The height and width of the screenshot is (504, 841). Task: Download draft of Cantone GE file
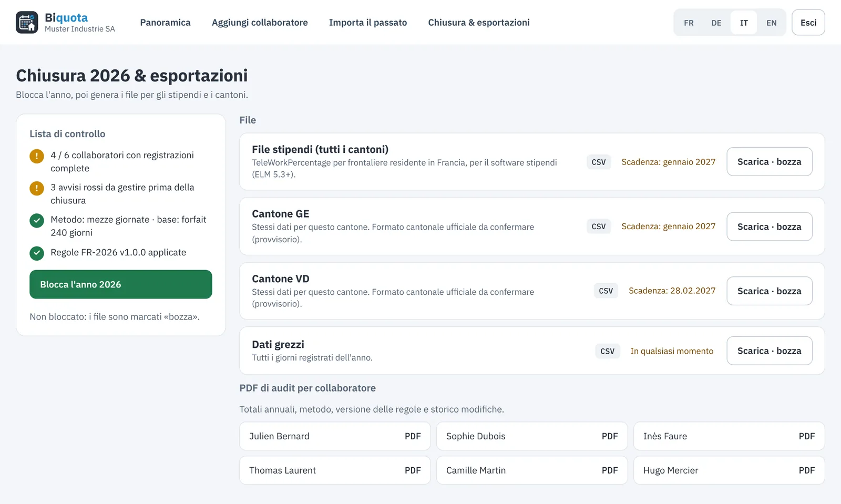click(x=770, y=227)
